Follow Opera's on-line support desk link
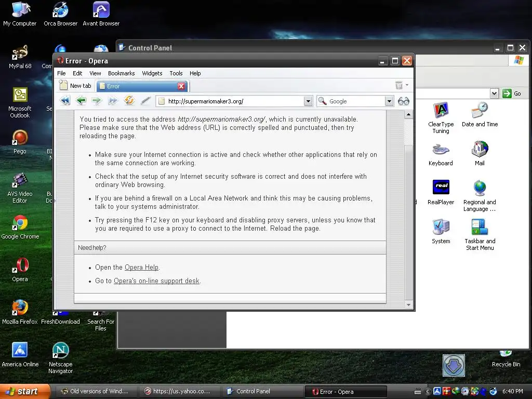Screen dimensions: 532x399 (156, 281)
